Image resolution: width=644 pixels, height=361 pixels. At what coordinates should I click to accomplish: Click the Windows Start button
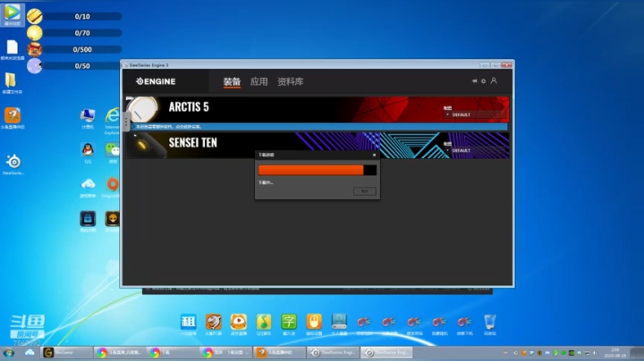(x=9, y=352)
